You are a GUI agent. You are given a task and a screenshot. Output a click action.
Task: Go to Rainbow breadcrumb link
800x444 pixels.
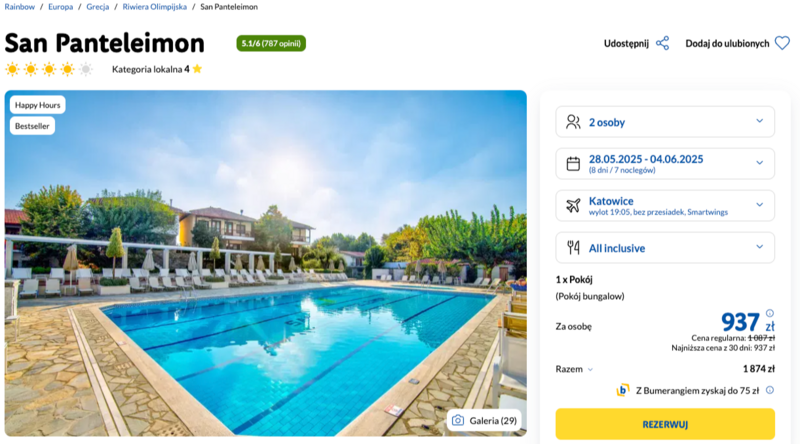pyautogui.click(x=19, y=7)
